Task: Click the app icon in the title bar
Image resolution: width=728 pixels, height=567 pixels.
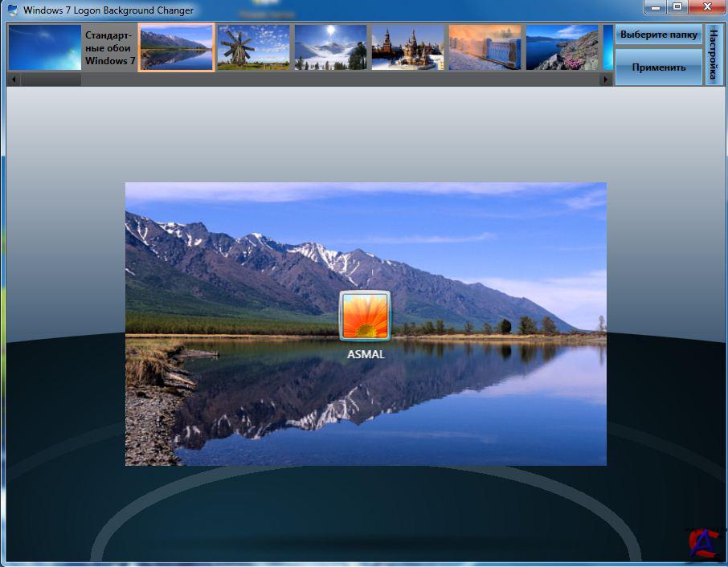Action: point(12,10)
